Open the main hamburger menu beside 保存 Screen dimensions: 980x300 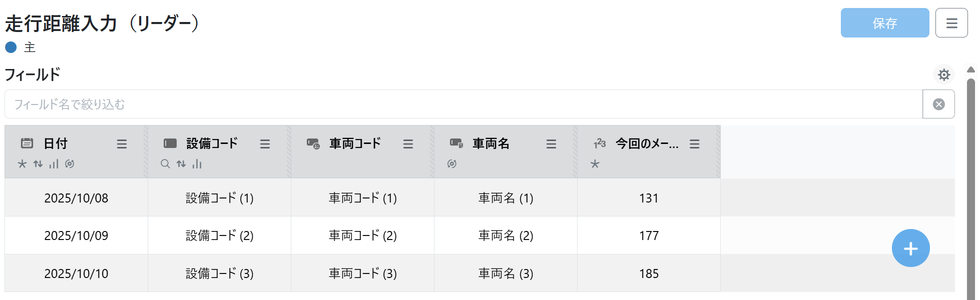(951, 23)
